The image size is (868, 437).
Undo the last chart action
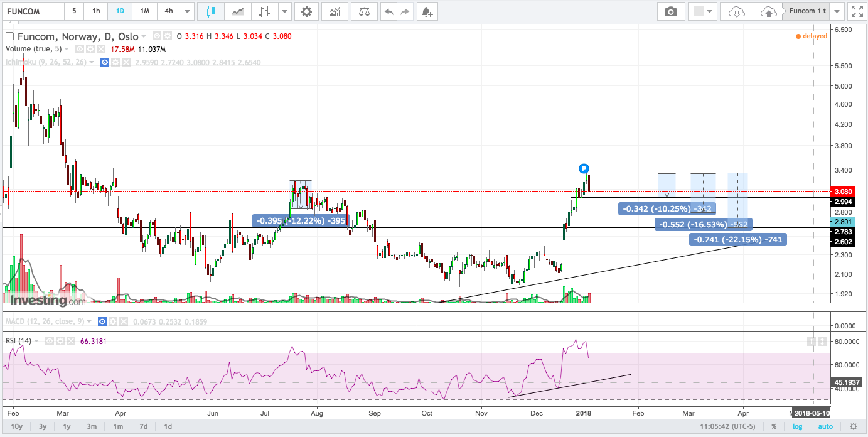[x=389, y=11]
